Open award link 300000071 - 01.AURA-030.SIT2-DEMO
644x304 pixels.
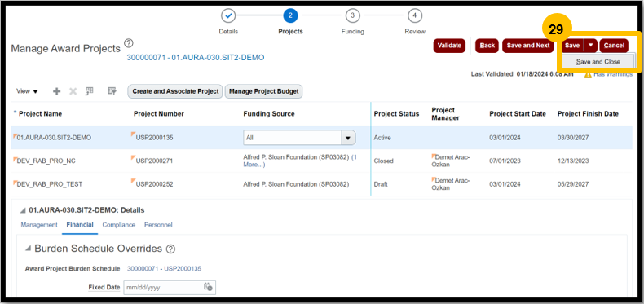tap(196, 58)
